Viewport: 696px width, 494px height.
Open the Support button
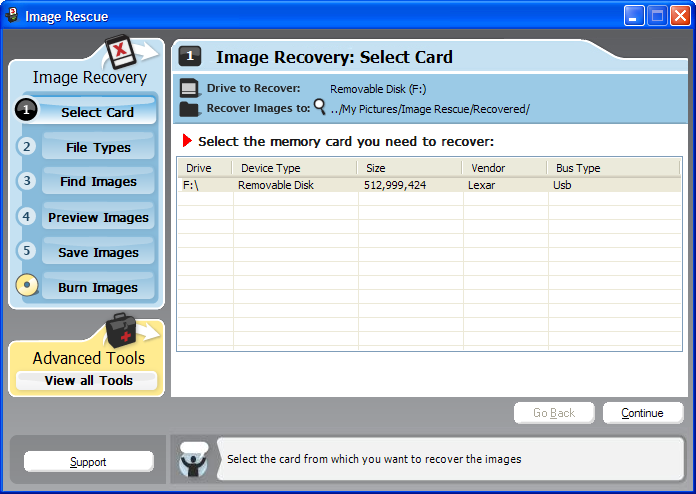(x=88, y=462)
